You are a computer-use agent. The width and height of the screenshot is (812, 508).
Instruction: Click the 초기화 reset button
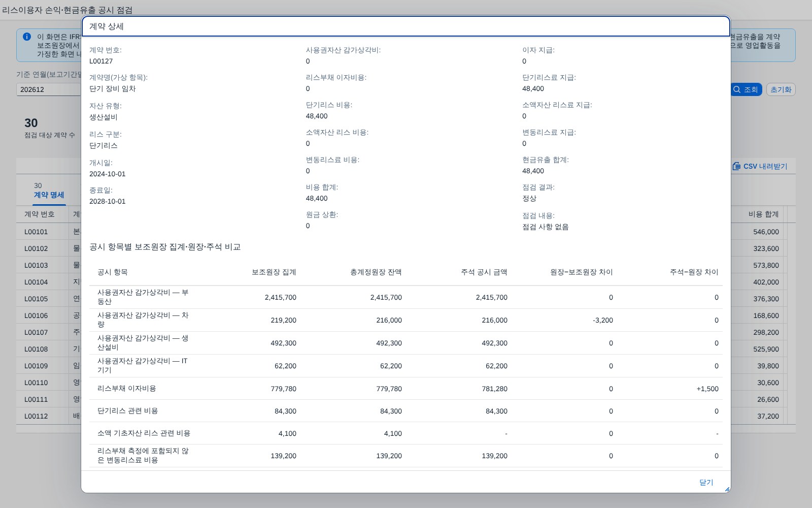(x=781, y=89)
